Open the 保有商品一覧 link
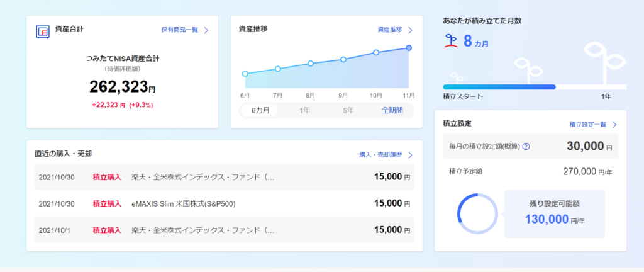 (180, 30)
